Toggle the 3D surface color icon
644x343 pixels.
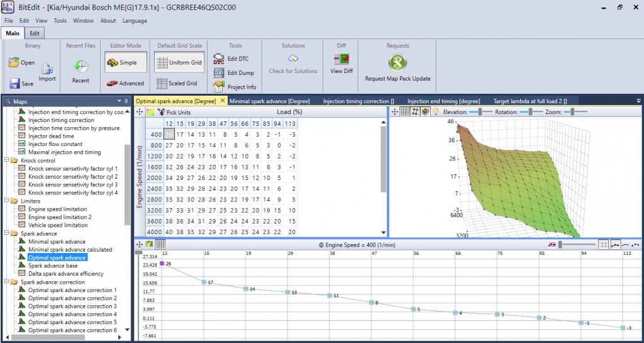[x=426, y=111]
